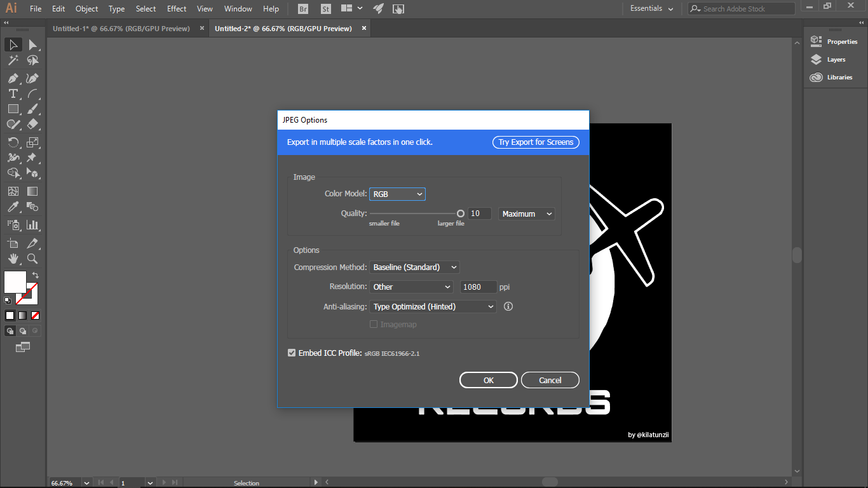Open the Type menu
868x488 pixels.
click(x=116, y=9)
